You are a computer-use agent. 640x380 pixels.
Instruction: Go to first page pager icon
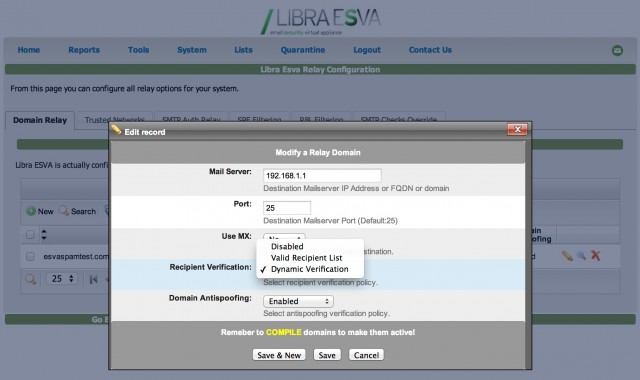point(93,279)
